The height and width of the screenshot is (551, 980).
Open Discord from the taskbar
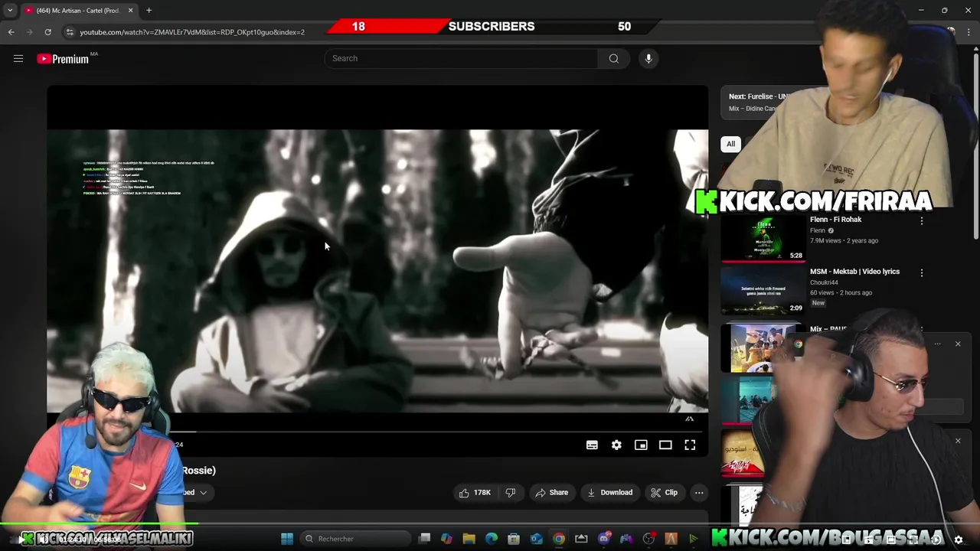[x=604, y=539]
